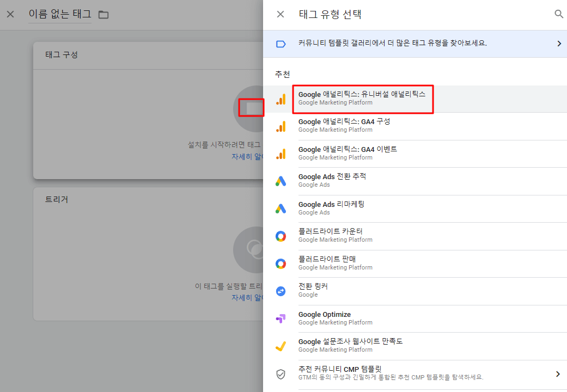567x392 pixels.
Task: Click 자세히 link in 트리거 panel
Action: tap(253, 297)
